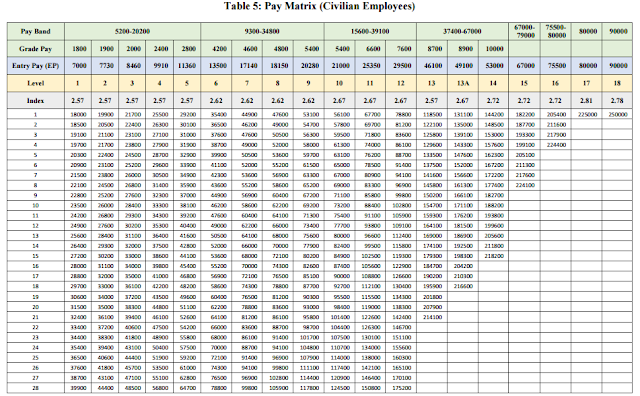Click the 175200 cell in the last row
Image resolution: width=640 pixels, height=396 pixels.
[x=402, y=388]
